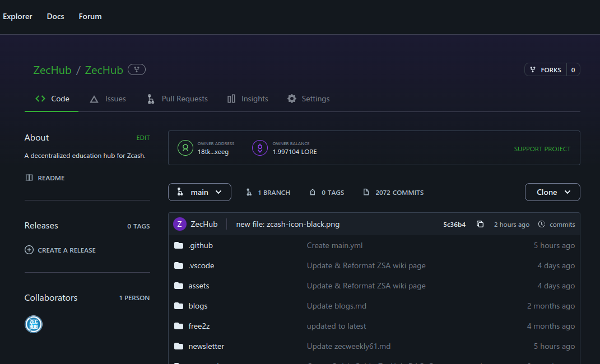The height and width of the screenshot is (364, 600).
Task: Click the branch icon next to 1 BRANCH
Action: (249, 192)
